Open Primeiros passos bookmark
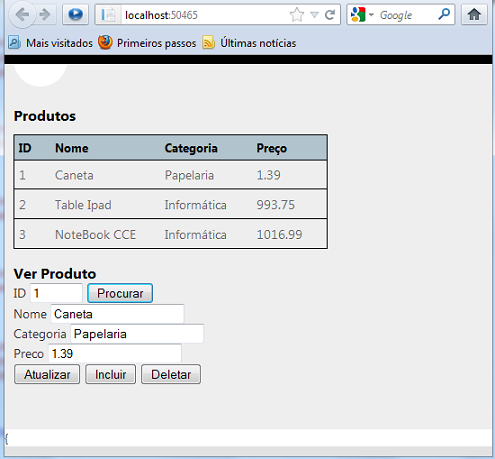Image resolution: width=495 pixels, height=459 pixels. click(x=147, y=43)
